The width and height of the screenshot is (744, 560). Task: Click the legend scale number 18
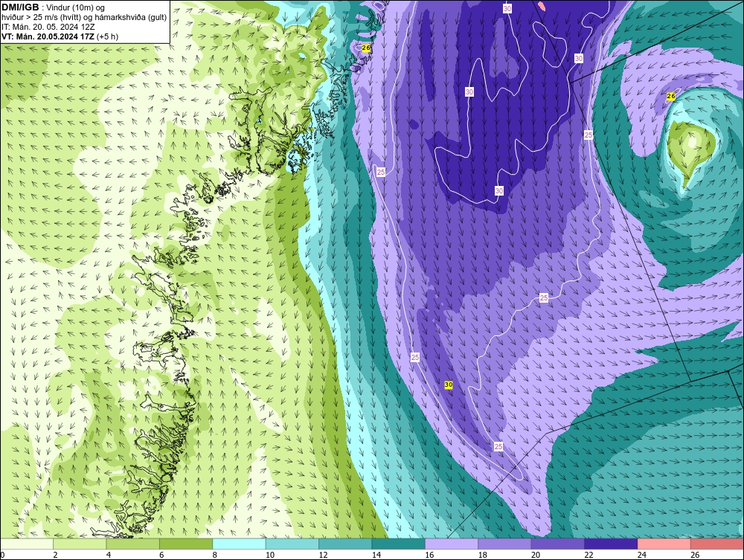pos(483,555)
